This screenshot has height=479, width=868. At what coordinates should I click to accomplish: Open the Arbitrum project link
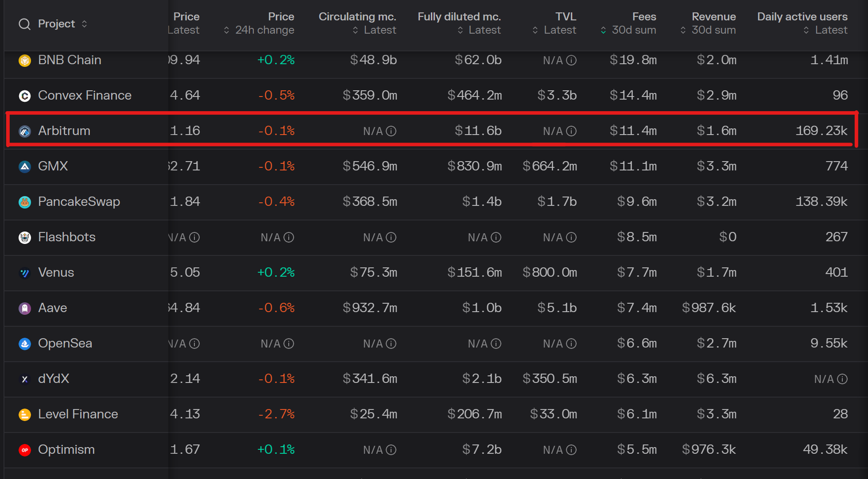click(x=64, y=131)
